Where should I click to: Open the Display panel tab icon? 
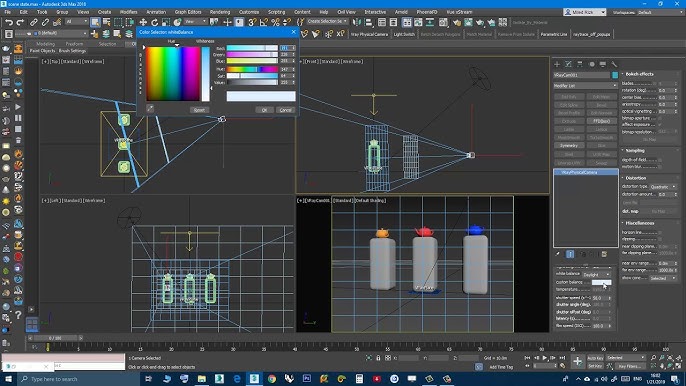(x=603, y=64)
